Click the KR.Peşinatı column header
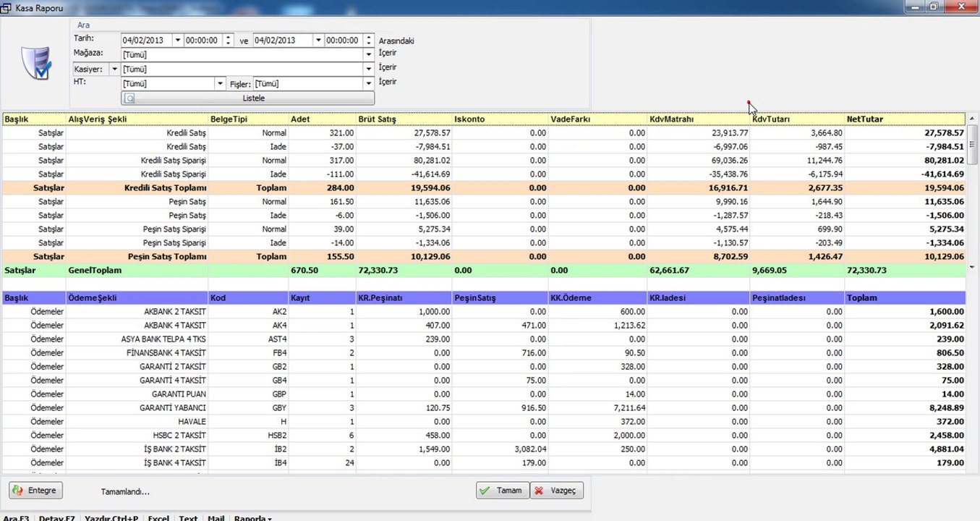The width and height of the screenshot is (980, 521). 404,297
